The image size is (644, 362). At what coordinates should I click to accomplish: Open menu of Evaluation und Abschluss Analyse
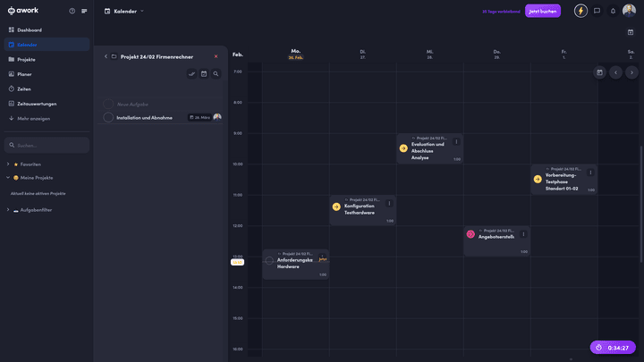pos(456,141)
